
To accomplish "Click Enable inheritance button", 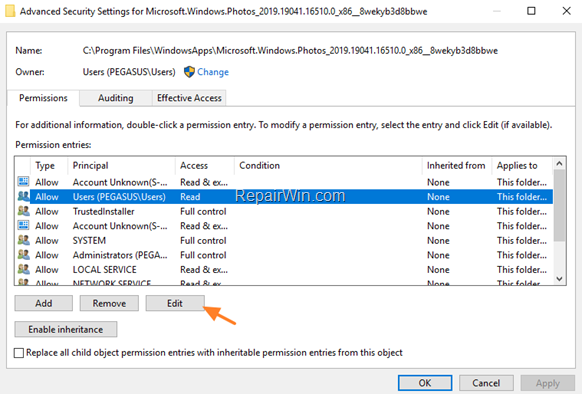I will tap(66, 329).
